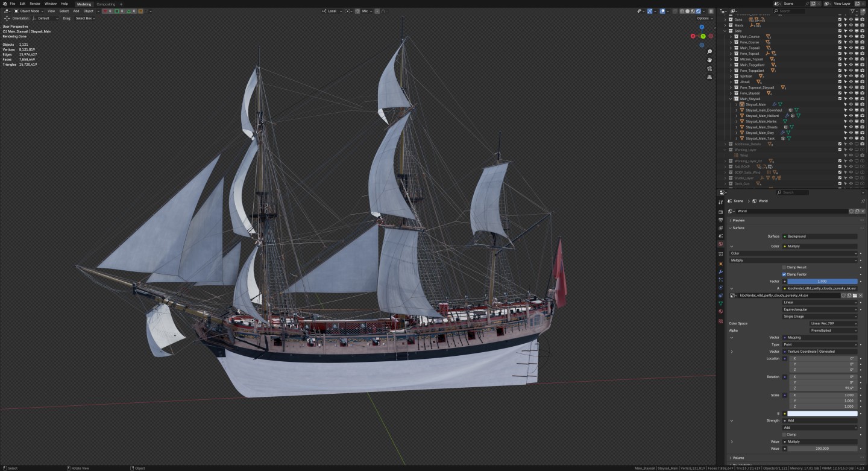Open the Material properties tab icon

(720, 311)
